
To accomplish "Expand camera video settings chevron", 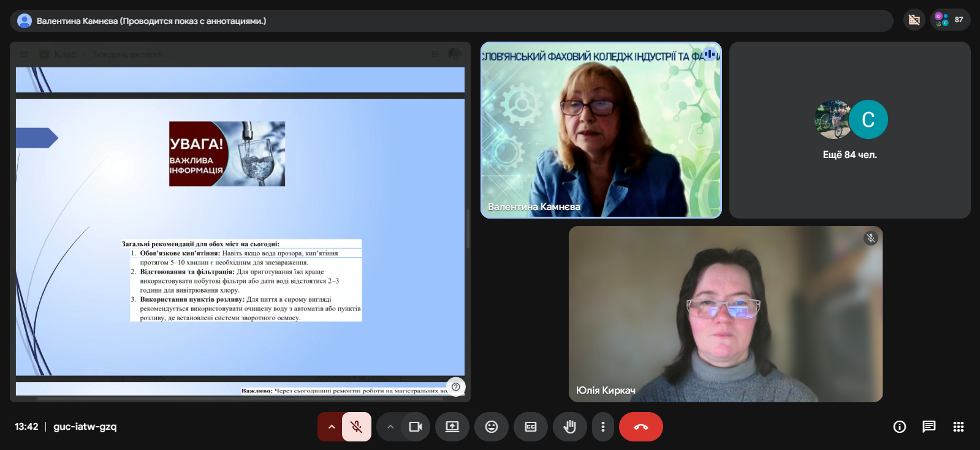I will point(390,427).
